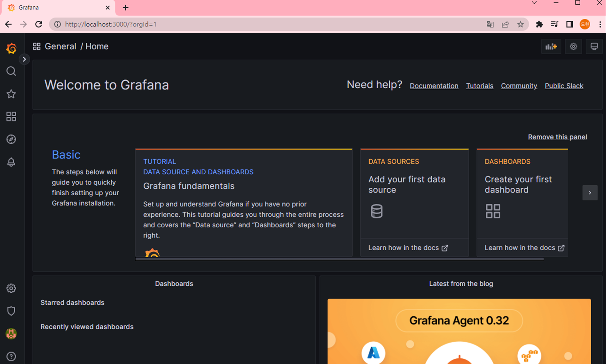Select the Grafana browser tab
606x364 pixels.
click(58, 8)
